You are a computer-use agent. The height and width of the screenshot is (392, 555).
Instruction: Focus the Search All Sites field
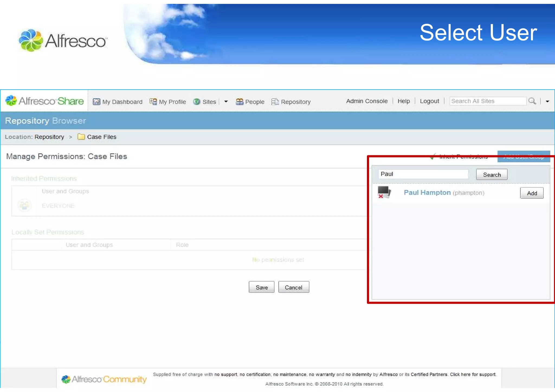coord(488,101)
